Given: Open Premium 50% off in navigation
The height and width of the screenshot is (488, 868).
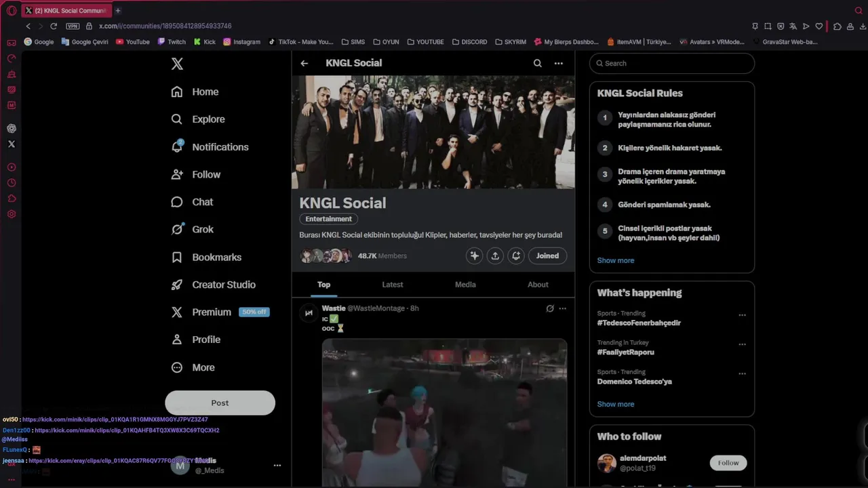Looking at the screenshot, I should (220, 312).
